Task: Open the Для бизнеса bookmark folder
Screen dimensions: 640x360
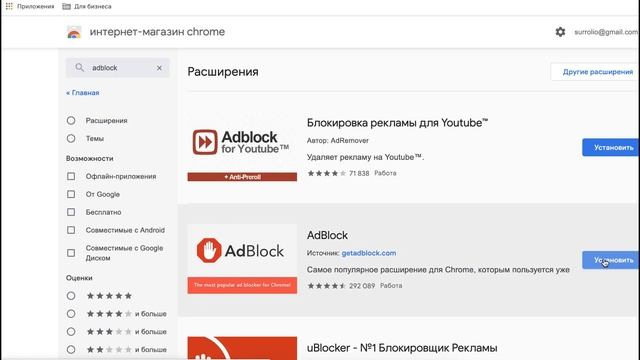Action: click(x=87, y=6)
